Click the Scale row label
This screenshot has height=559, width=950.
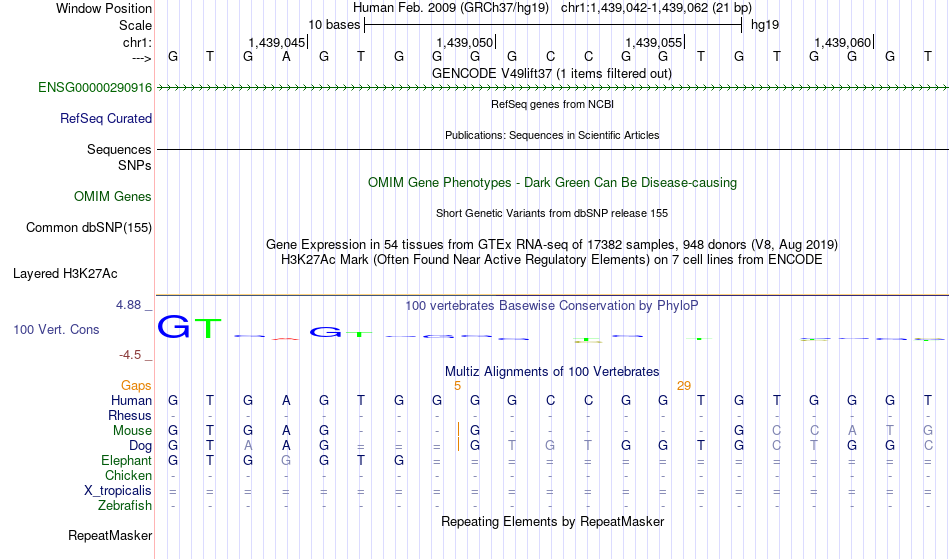coord(136,25)
